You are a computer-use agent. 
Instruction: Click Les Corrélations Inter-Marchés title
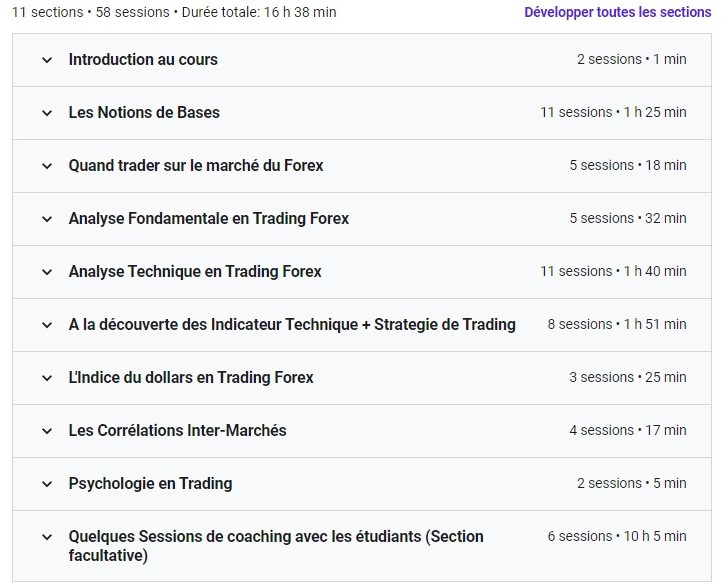pos(177,431)
